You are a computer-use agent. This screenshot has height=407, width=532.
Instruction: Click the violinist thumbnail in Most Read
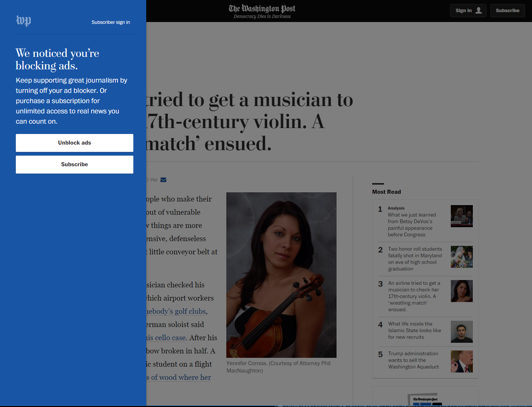(461, 291)
